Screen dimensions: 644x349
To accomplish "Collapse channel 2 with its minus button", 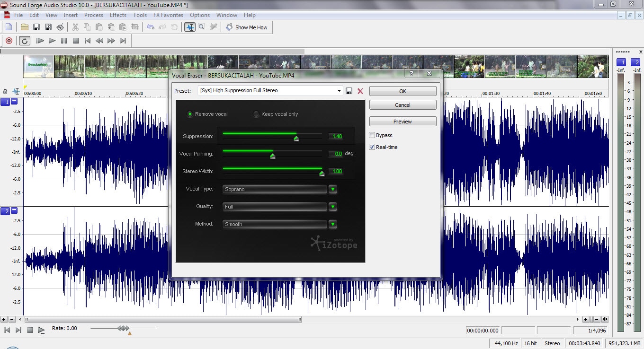I will pyautogui.click(x=14, y=210).
